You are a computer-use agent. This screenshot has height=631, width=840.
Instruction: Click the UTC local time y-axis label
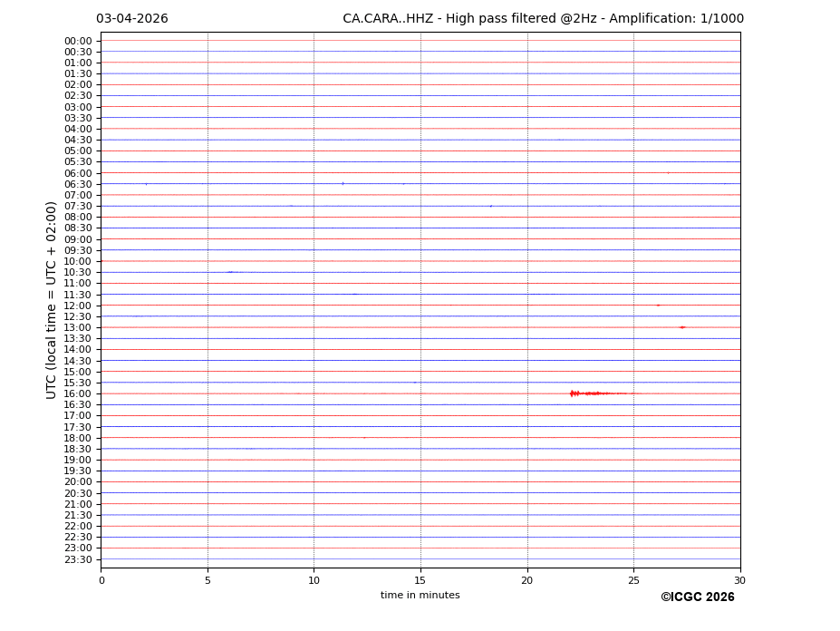coord(52,300)
